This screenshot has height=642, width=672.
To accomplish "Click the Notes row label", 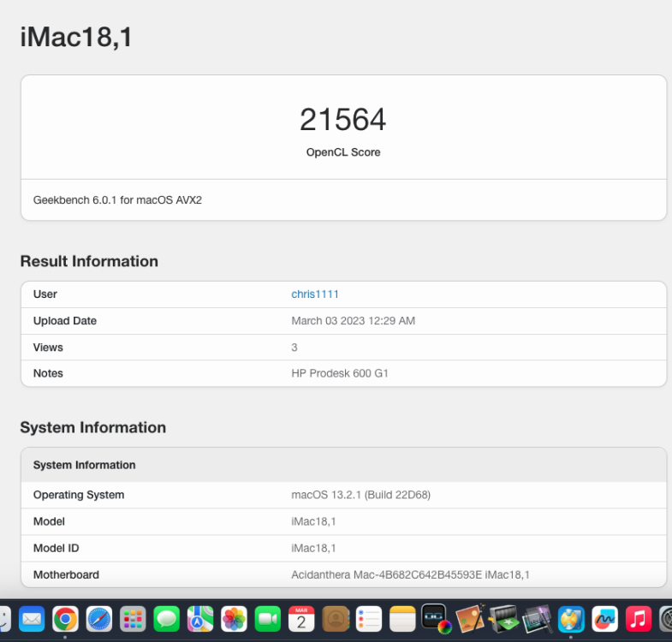I will (x=48, y=373).
